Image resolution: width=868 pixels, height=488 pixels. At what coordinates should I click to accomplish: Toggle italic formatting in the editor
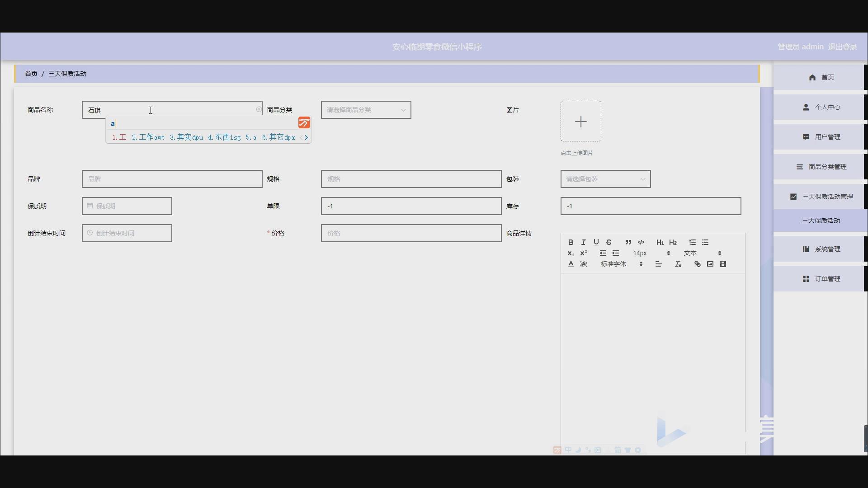click(583, 242)
